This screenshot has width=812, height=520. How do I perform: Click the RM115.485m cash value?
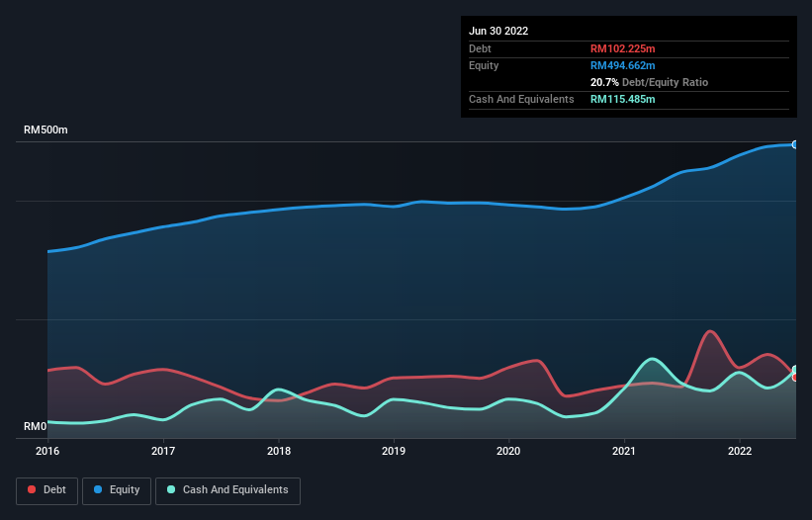pyautogui.click(x=622, y=99)
